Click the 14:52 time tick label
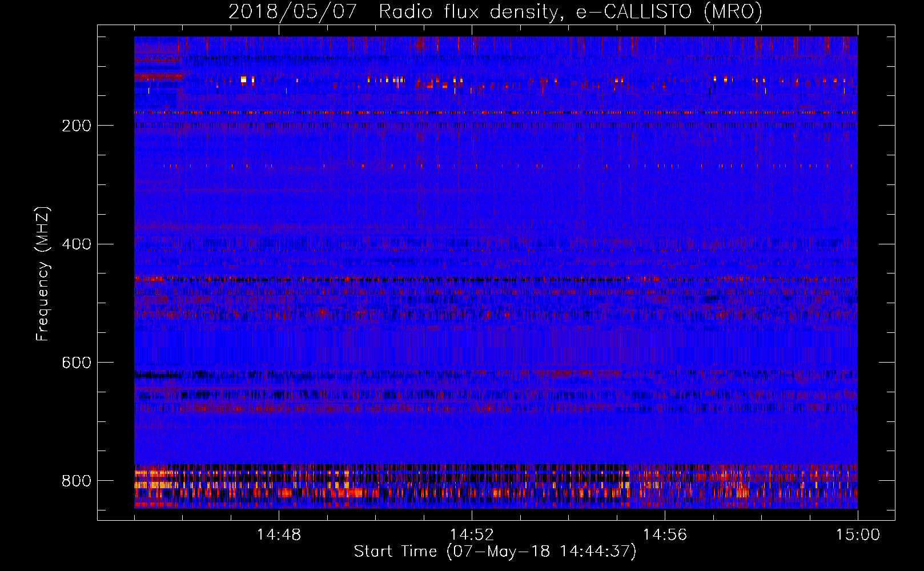 coord(472,535)
